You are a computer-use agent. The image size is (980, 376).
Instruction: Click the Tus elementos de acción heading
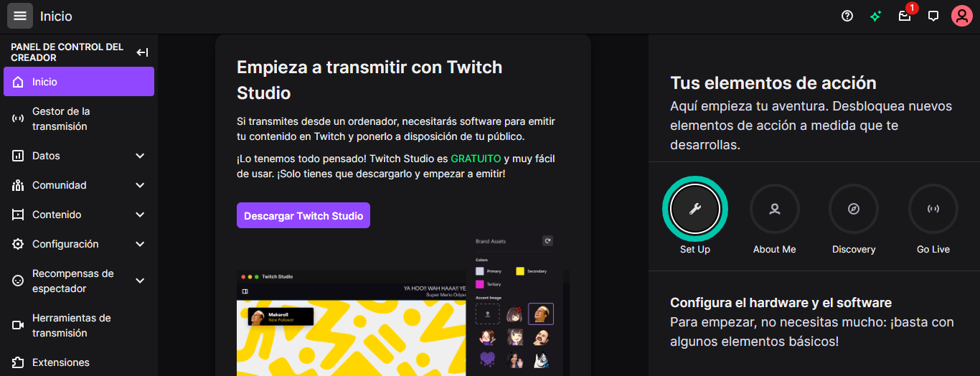coord(773,83)
